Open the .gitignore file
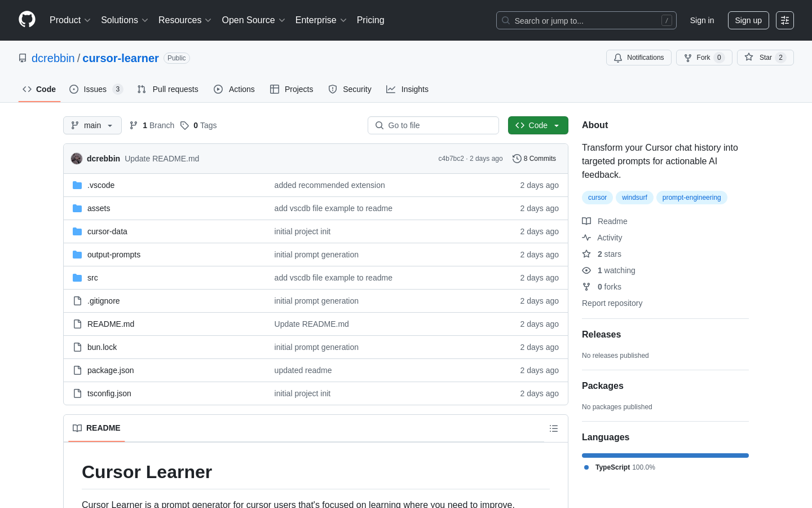This screenshot has height=508, width=812. [x=104, y=301]
